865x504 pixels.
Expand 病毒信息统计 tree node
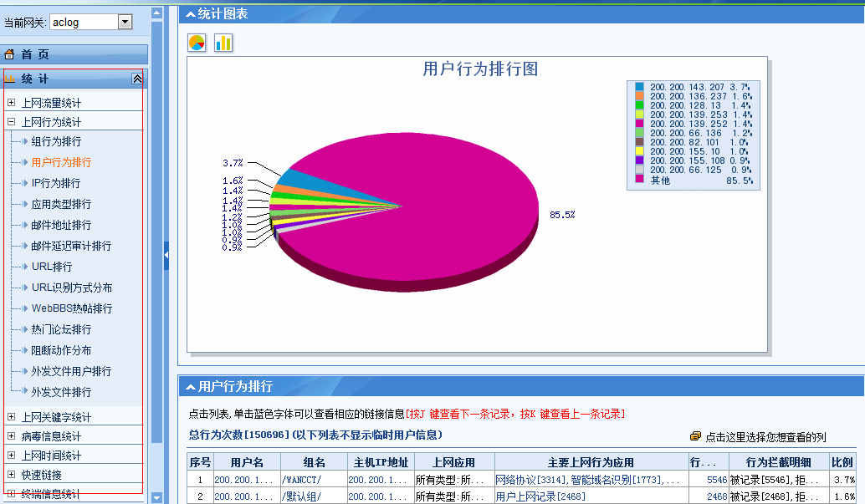(x=11, y=436)
